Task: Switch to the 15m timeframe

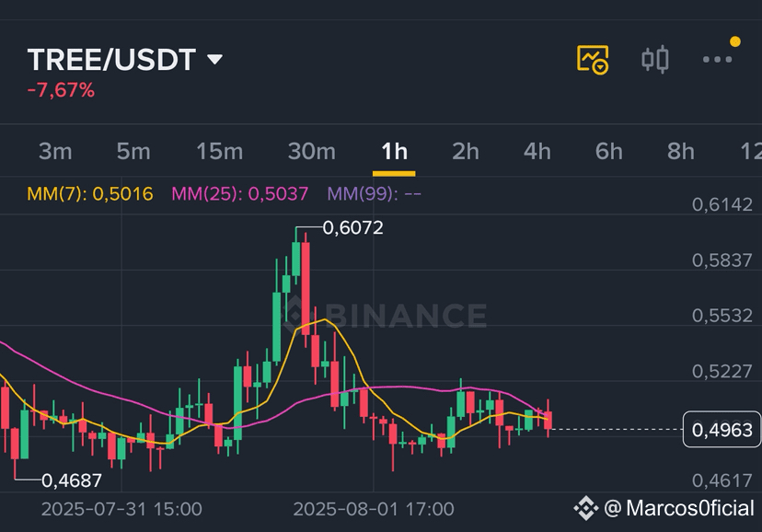Action: click(219, 151)
